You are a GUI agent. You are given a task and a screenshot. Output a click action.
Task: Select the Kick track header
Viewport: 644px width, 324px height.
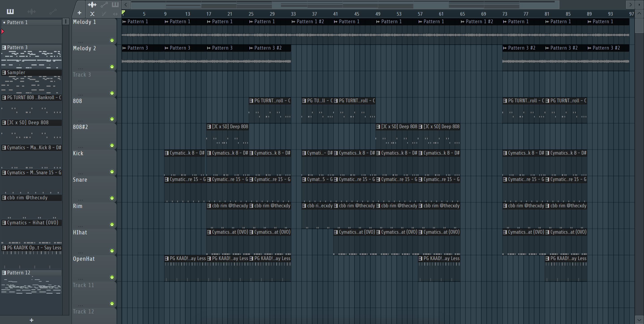point(94,163)
